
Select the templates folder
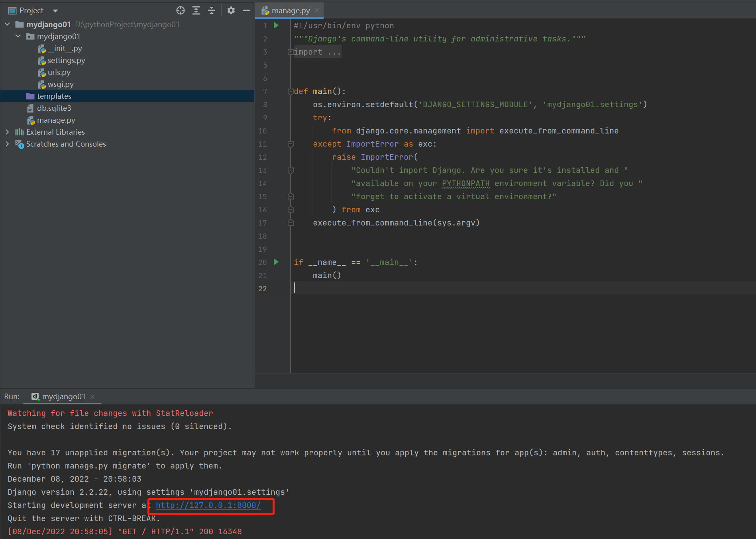click(x=127, y=96)
